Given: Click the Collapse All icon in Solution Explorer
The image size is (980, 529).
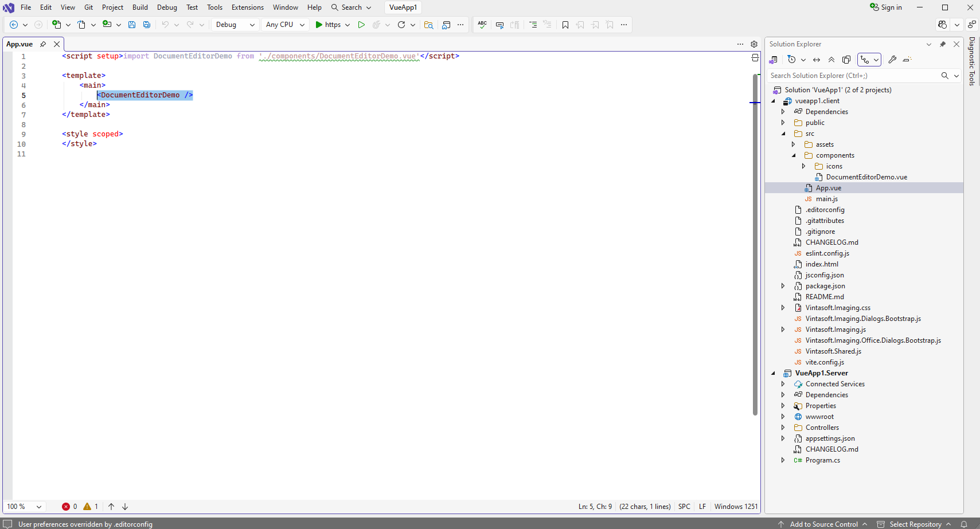Looking at the screenshot, I should pyautogui.click(x=831, y=60).
